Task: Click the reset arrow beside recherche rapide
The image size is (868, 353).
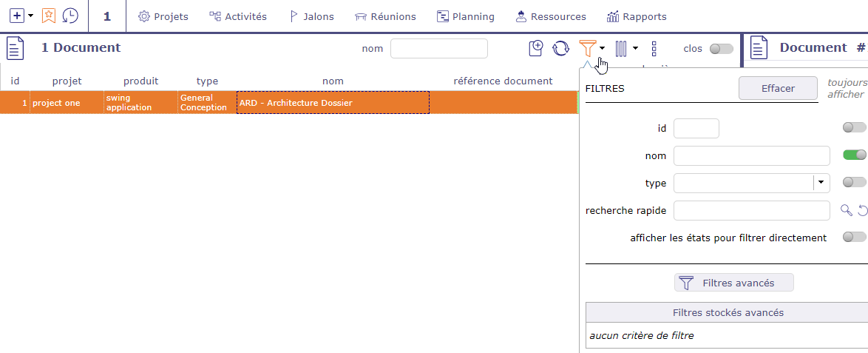Action: (863, 211)
